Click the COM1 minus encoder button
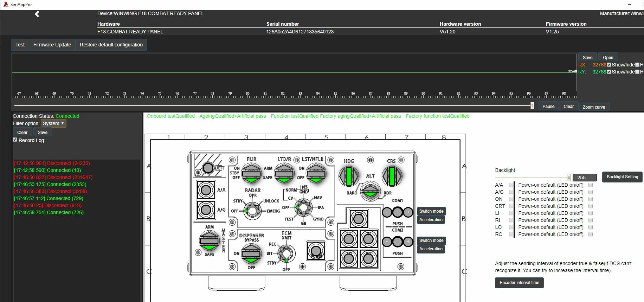Viewport: 644px width, 302px height. point(387,212)
